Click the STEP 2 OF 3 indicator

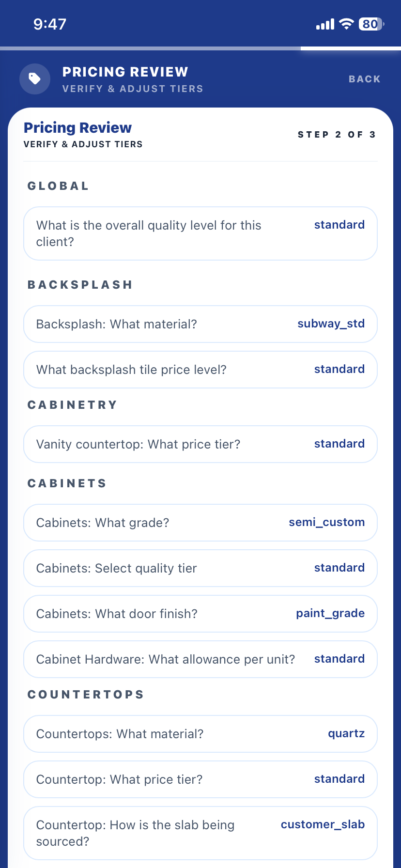(337, 135)
